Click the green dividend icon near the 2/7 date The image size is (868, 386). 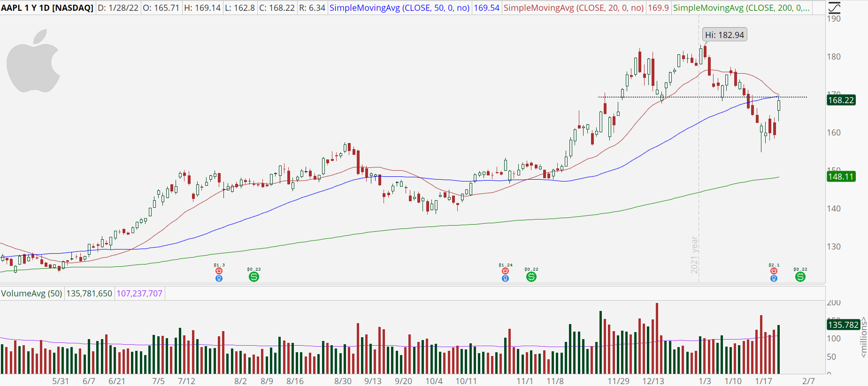pyautogui.click(x=800, y=277)
